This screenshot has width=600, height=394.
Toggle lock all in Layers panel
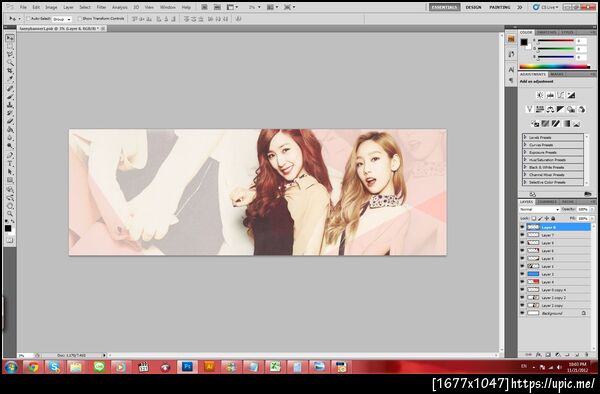coord(553,218)
